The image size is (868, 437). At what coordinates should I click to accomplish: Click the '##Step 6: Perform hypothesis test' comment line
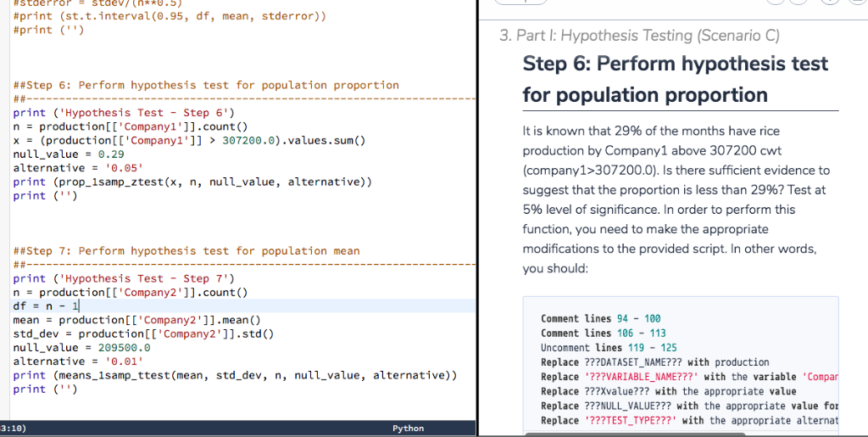[x=206, y=86]
